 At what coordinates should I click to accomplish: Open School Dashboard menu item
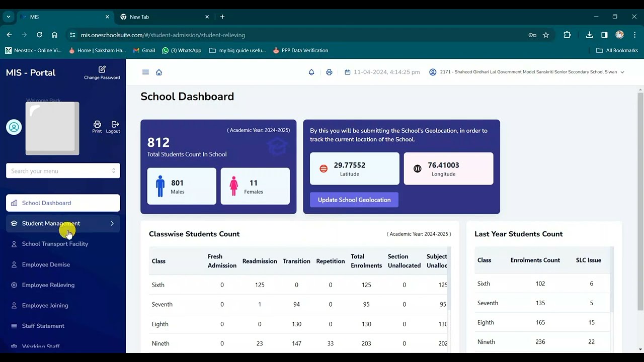point(63,203)
